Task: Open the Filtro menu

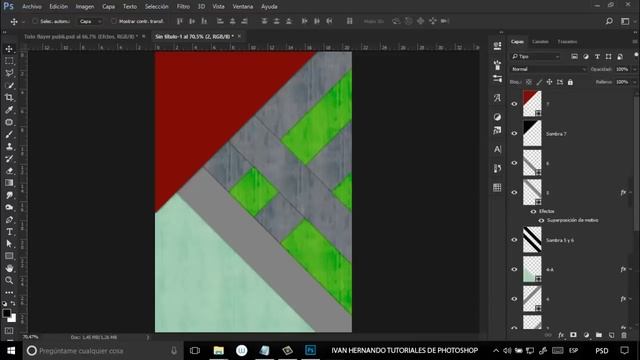Action: pyautogui.click(x=183, y=7)
